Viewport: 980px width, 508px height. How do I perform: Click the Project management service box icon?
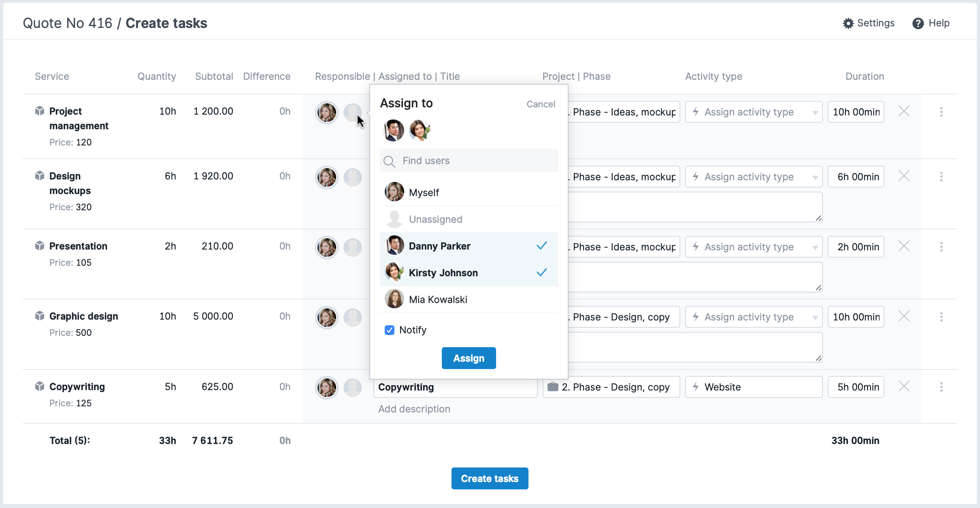[39, 111]
